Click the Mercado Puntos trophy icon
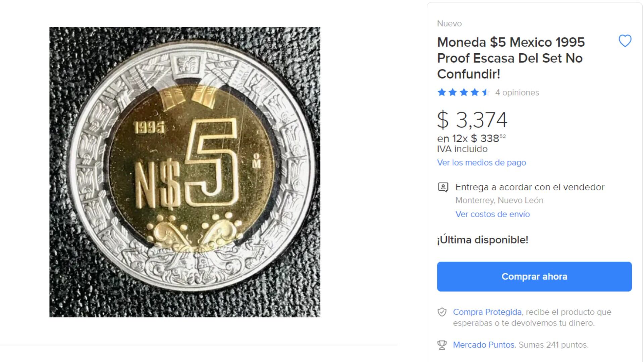 [442, 345]
